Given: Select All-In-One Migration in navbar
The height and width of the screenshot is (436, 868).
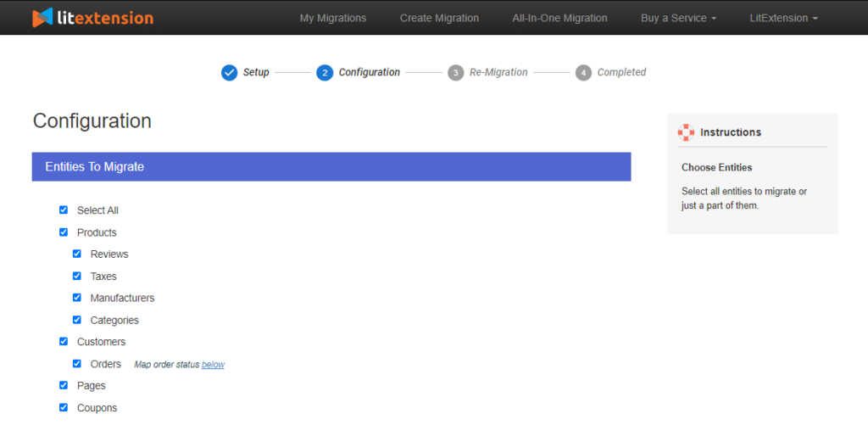Looking at the screenshot, I should pyautogui.click(x=559, y=18).
